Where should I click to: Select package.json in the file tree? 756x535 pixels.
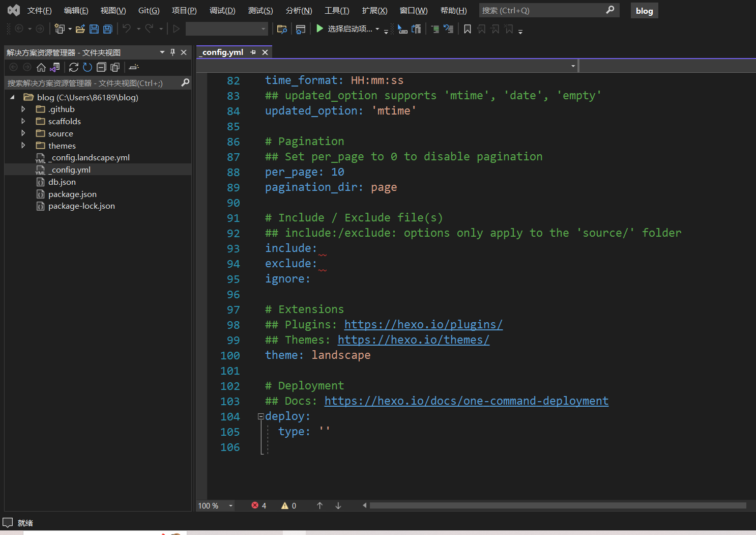(x=72, y=194)
